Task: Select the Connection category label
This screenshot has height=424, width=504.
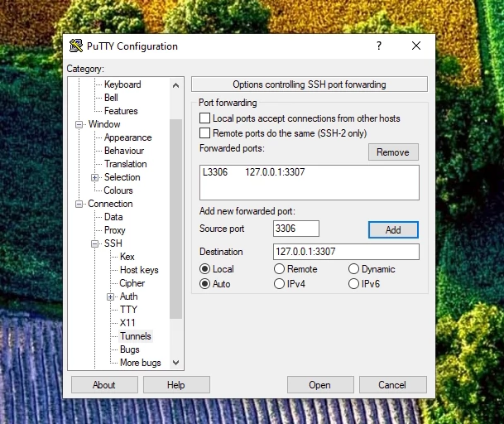Action: (x=110, y=204)
